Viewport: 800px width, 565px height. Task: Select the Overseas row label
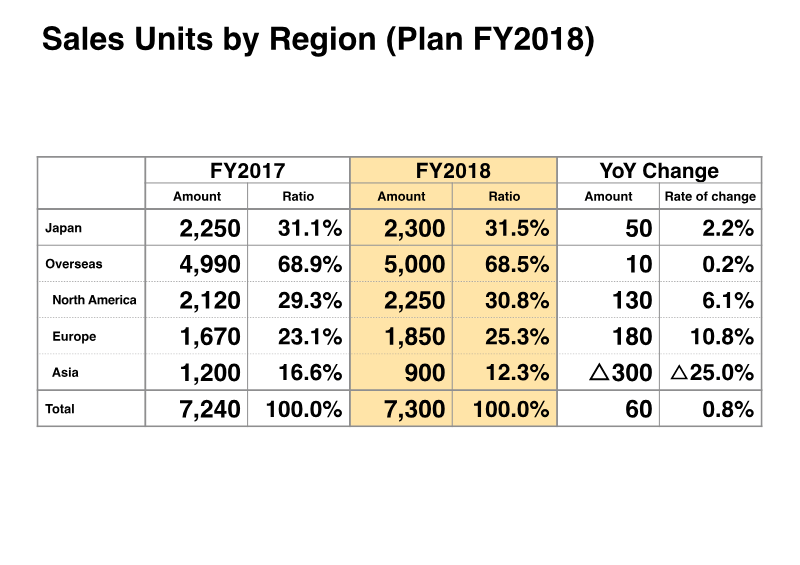click(x=74, y=265)
